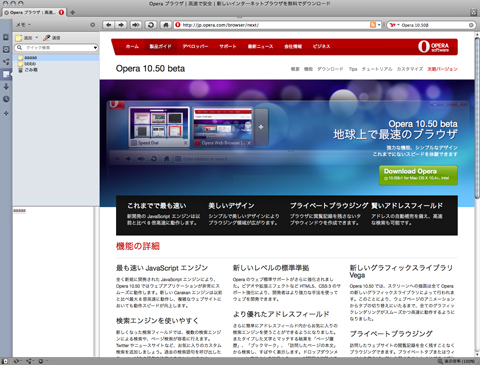Viewport: 480px width, 365px height.
Task: Click the Opera 10.50 beta page title
Action: tap(150, 69)
